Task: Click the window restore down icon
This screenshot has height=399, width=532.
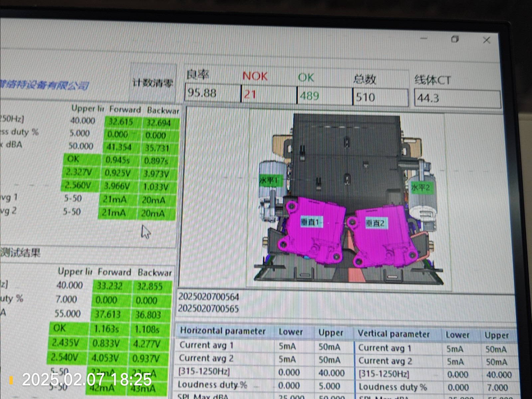Action: tap(455, 39)
